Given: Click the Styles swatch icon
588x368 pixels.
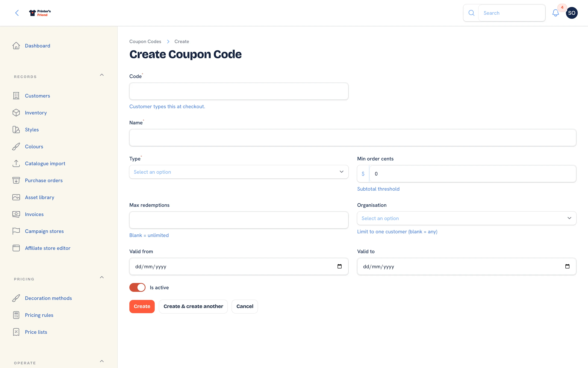Looking at the screenshot, I should (x=16, y=130).
